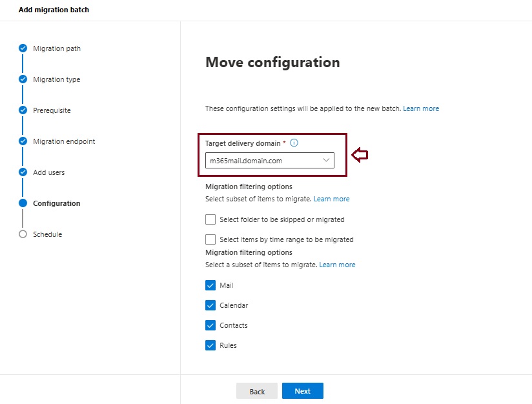532x404 pixels.
Task: Open the Target delivery domain dropdown
Action: 270,161
